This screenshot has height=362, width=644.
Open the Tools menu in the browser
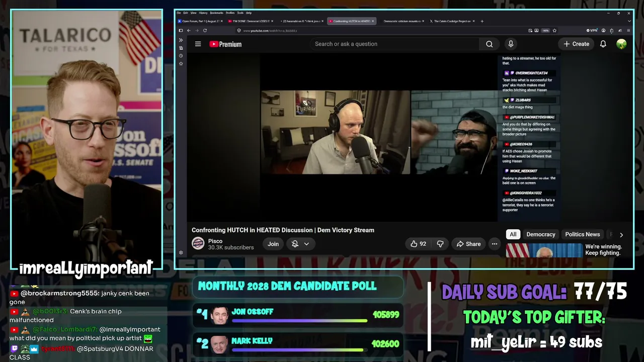tap(240, 13)
